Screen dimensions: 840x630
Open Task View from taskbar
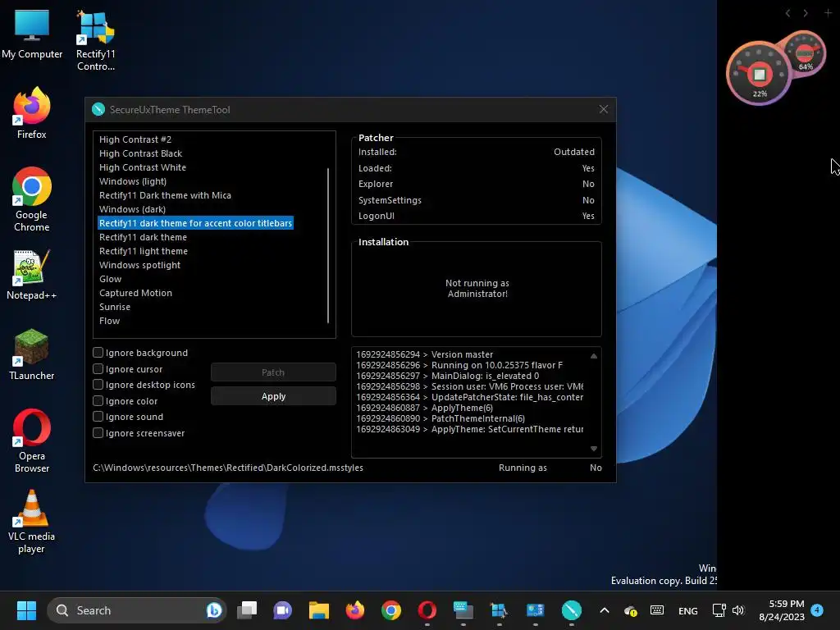tap(247, 610)
